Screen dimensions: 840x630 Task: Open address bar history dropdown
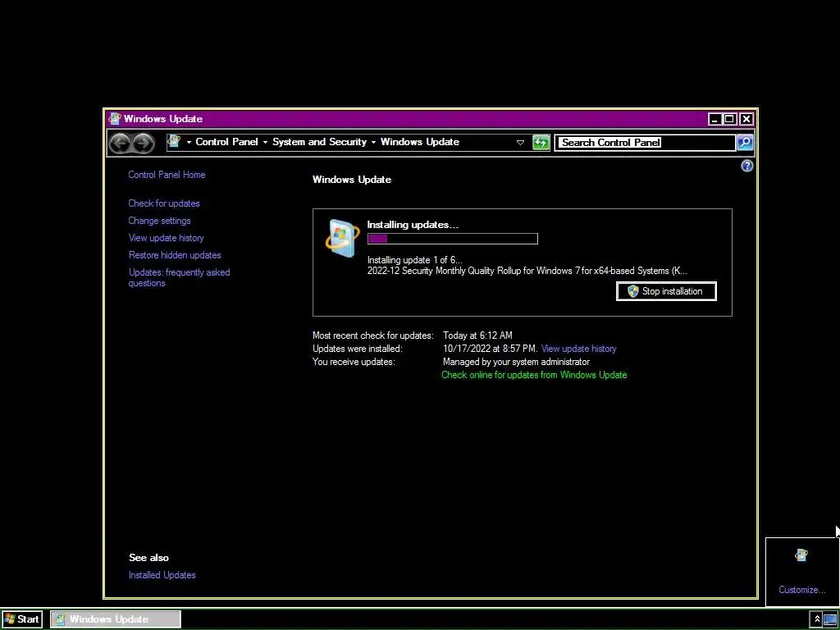(519, 143)
